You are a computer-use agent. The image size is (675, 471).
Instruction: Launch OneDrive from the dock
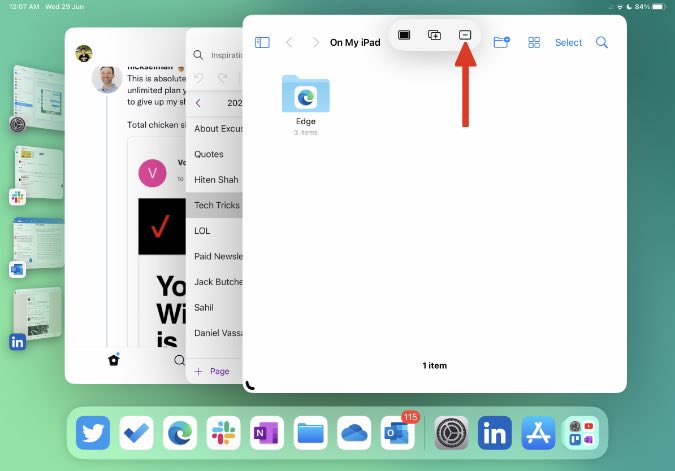(354, 433)
